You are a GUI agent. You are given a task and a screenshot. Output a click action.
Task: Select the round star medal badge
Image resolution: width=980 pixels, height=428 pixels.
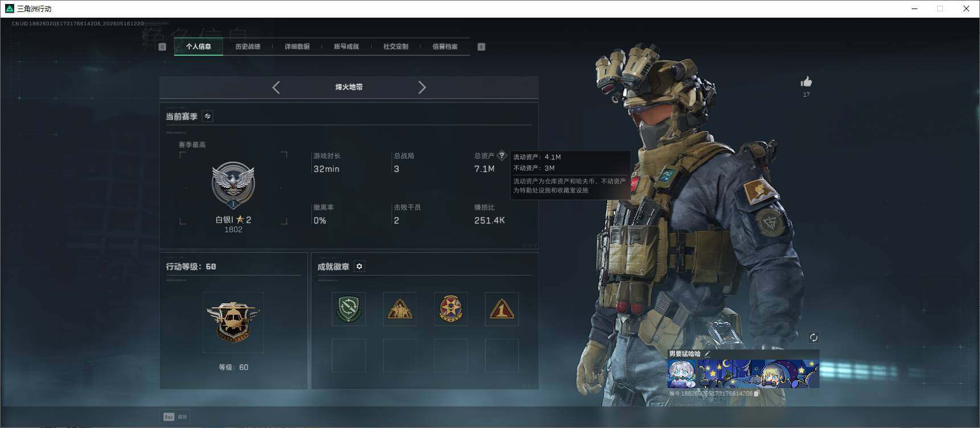tap(451, 309)
